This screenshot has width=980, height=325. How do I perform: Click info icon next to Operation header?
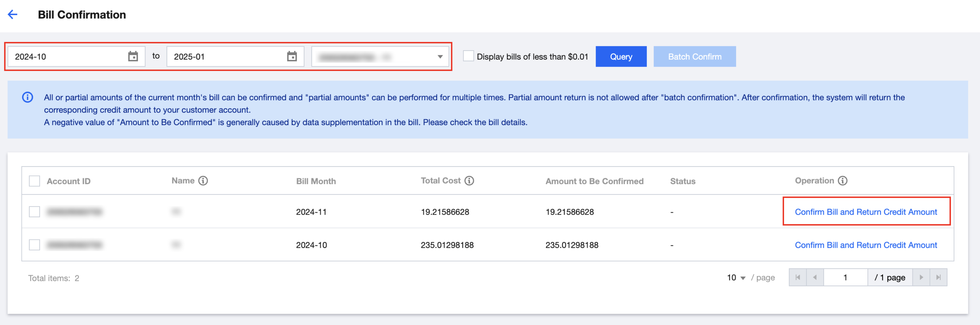pyautogui.click(x=843, y=181)
